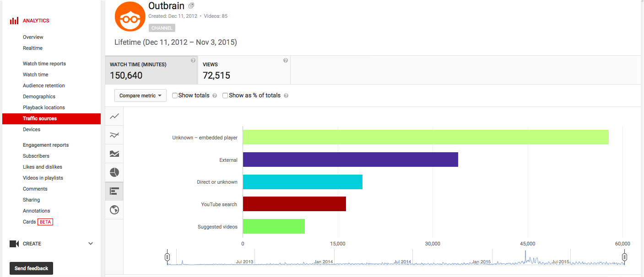Click the Outbrain channel avatar
The image size is (644, 277).
tap(130, 16)
